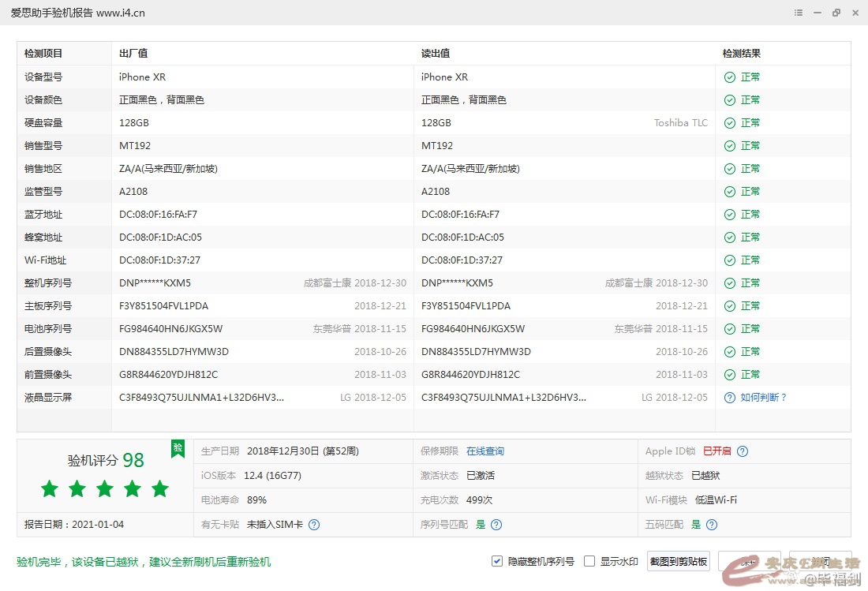Select the 整机序列号 row label
Screen dimensions: 868x591
tap(48, 283)
